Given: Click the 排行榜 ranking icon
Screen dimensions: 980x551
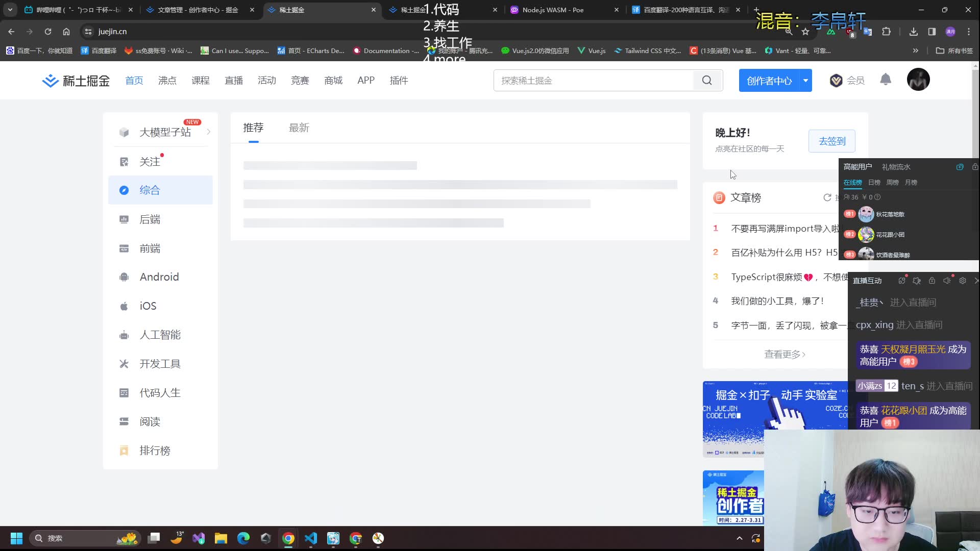Looking at the screenshot, I should tap(124, 450).
